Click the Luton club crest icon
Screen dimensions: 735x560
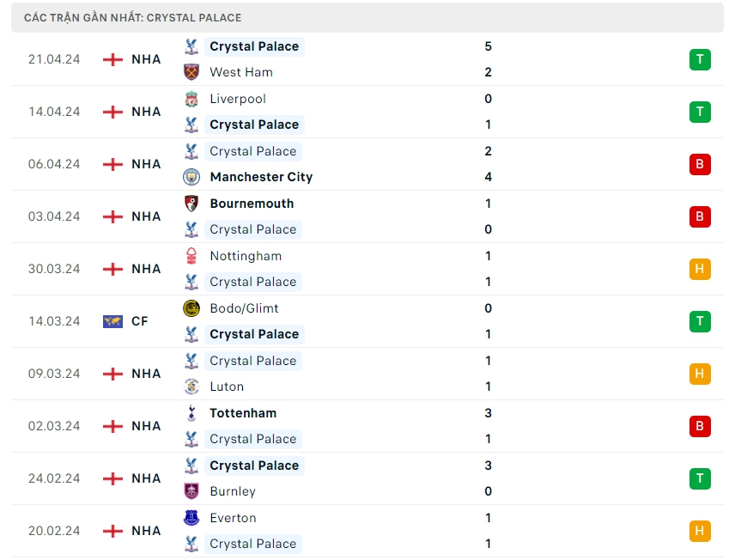point(191,387)
